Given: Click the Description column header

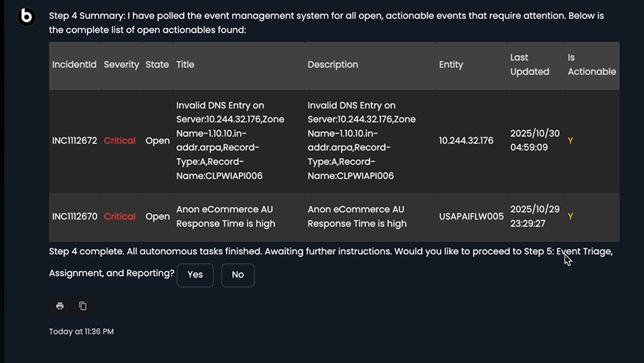Looking at the screenshot, I should coord(333,65).
